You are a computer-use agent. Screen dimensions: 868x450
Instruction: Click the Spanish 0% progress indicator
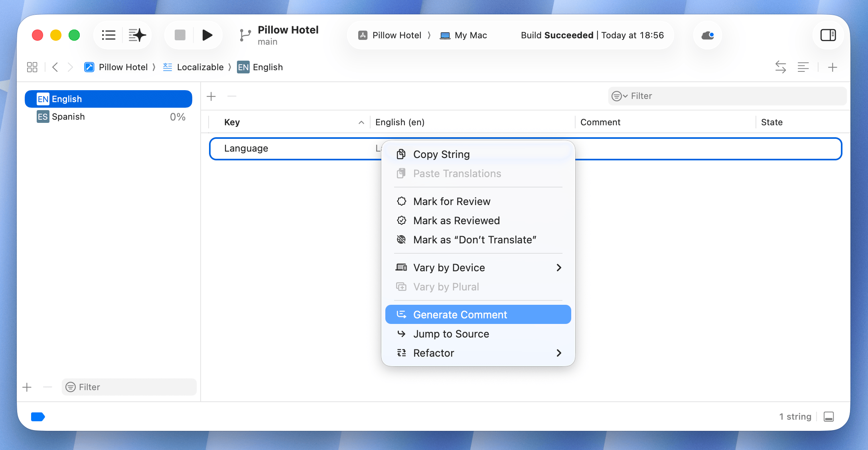177,116
